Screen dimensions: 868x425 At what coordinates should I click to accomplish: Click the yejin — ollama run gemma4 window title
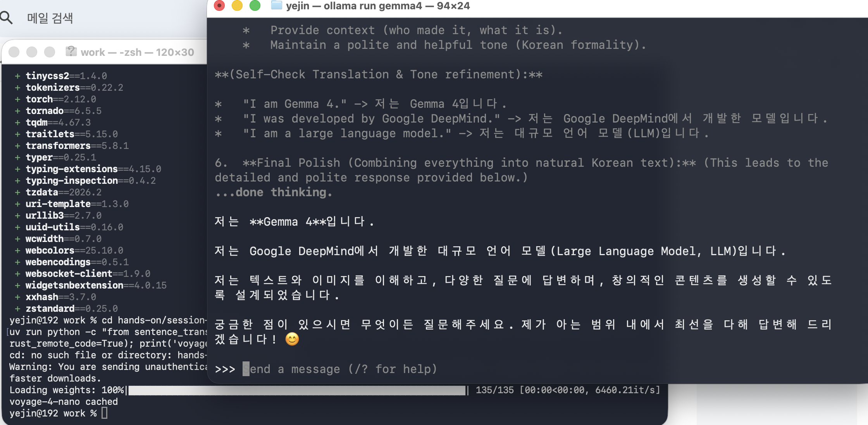(378, 6)
